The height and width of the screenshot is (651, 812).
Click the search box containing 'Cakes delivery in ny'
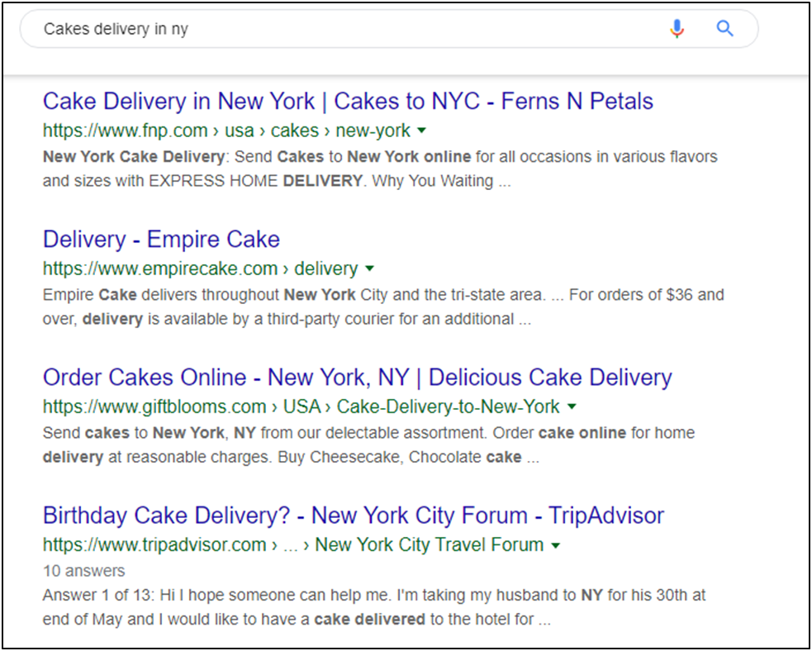pyautogui.click(x=389, y=29)
